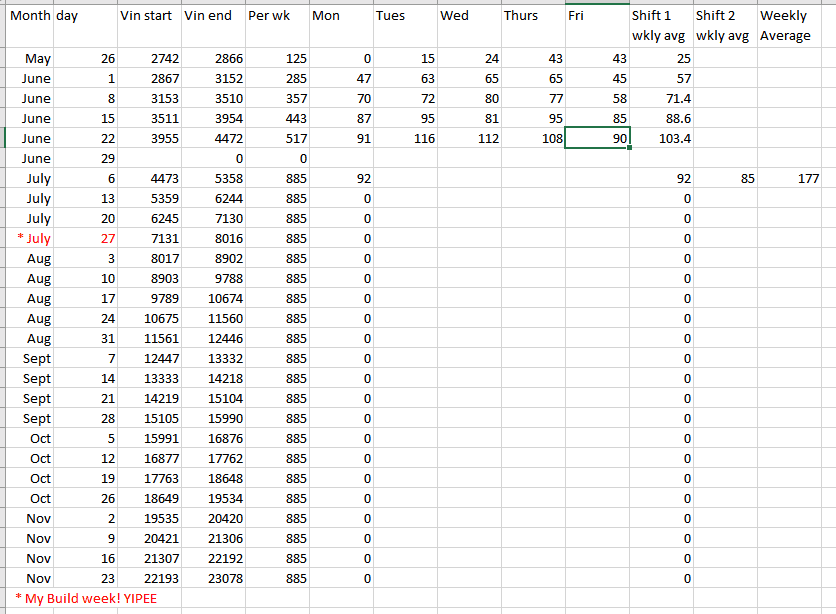
Task: Click the "* My Build week! YIPEE" note
Action: pos(78,599)
